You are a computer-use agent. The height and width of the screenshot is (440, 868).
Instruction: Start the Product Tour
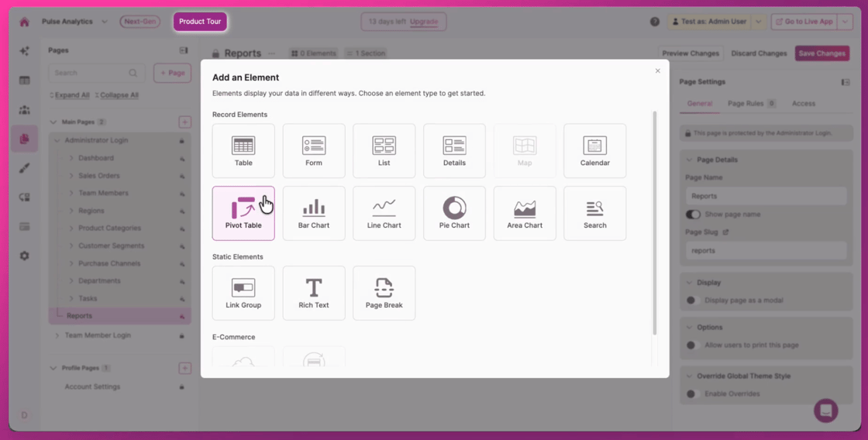tap(200, 22)
